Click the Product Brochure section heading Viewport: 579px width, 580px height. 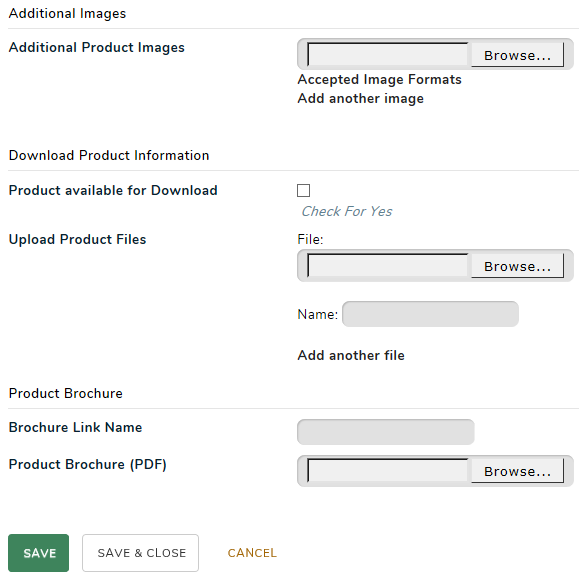coord(65,393)
